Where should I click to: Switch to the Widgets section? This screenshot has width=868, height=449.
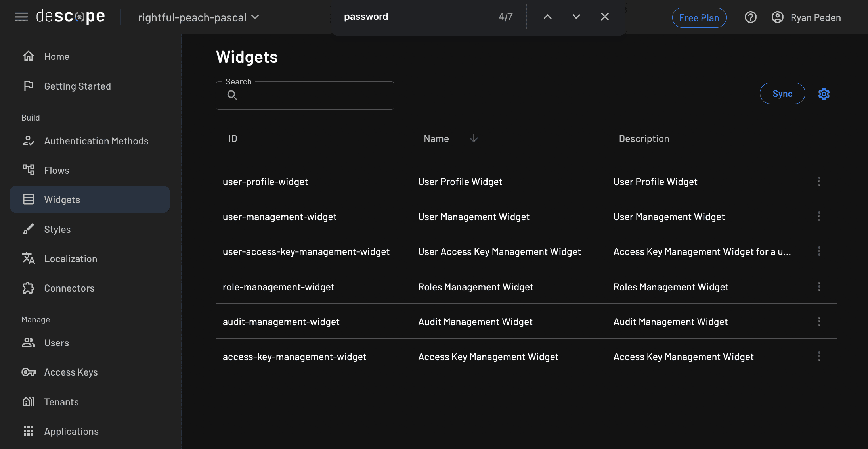[62, 200]
